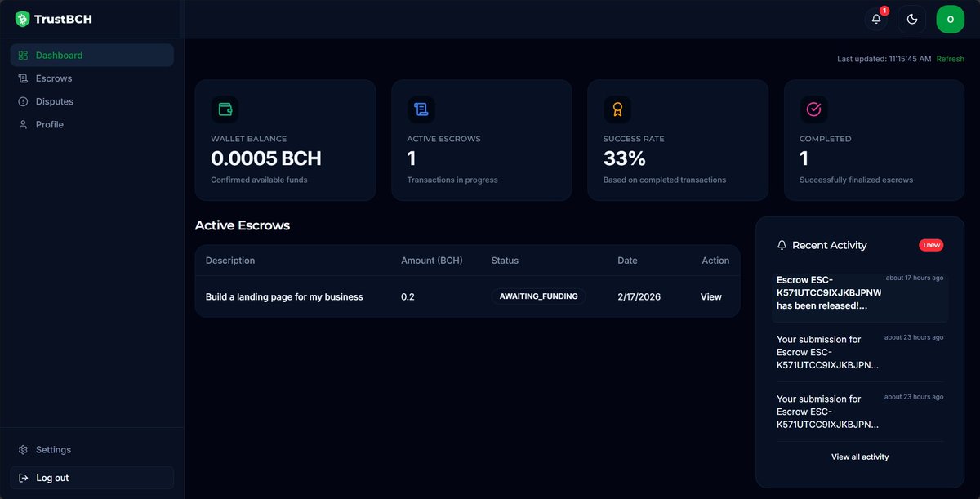View the landing page escrow
Screen dimensions: 980x499
[x=711, y=297]
